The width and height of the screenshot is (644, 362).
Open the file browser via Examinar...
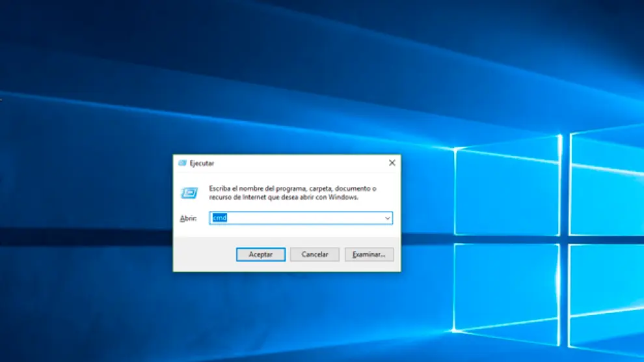(x=369, y=255)
